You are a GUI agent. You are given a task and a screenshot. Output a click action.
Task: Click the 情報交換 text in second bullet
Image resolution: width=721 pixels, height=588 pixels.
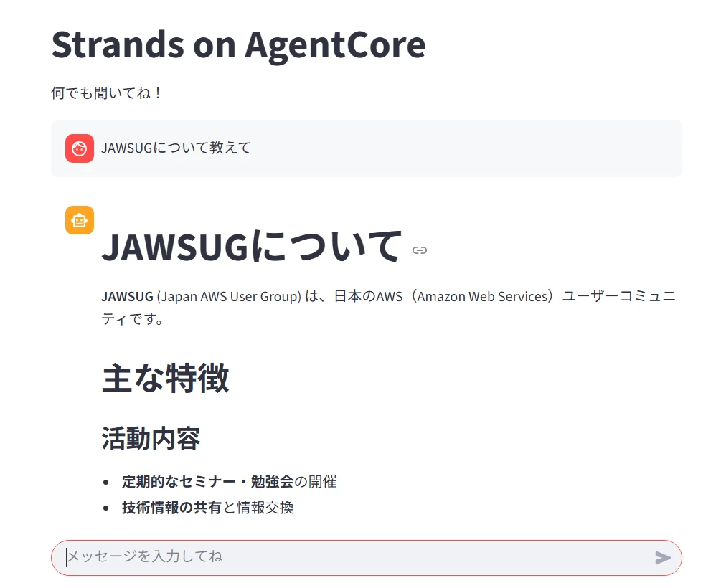point(265,508)
